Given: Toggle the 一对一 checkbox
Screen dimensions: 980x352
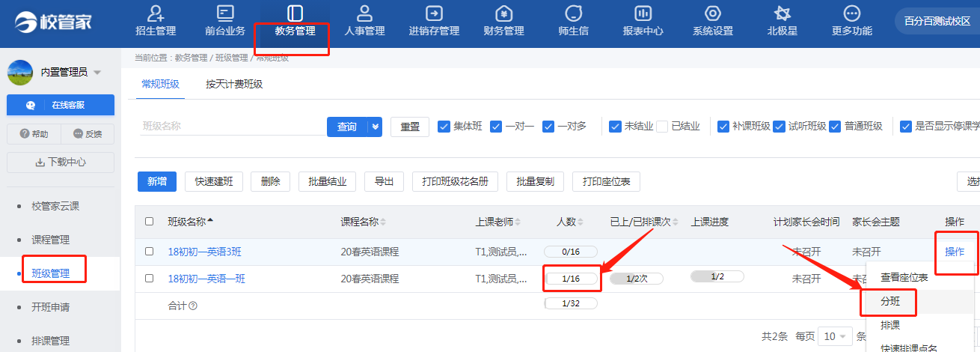Looking at the screenshot, I should pyautogui.click(x=496, y=126).
